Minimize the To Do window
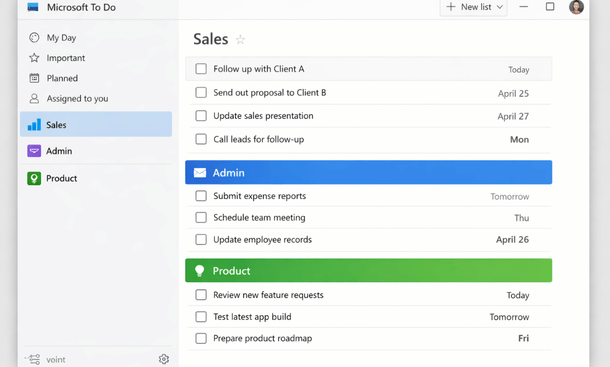Image resolution: width=610 pixels, height=367 pixels. 524,7
